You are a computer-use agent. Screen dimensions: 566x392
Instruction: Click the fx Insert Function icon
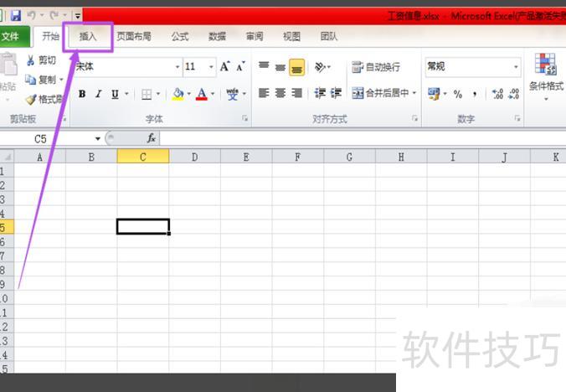point(152,138)
